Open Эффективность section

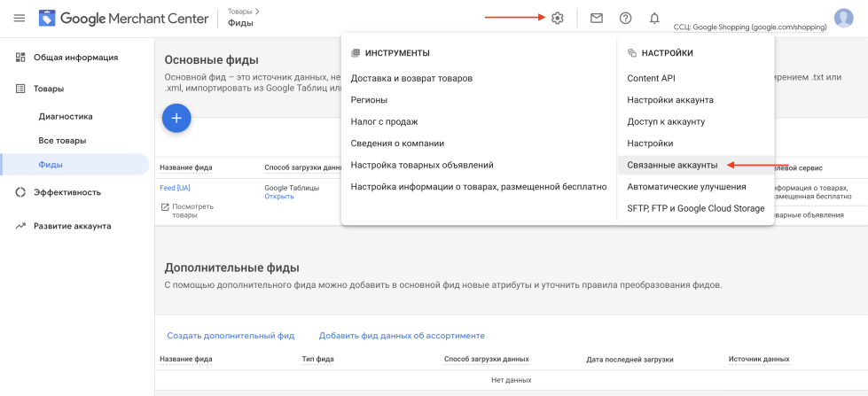(67, 192)
